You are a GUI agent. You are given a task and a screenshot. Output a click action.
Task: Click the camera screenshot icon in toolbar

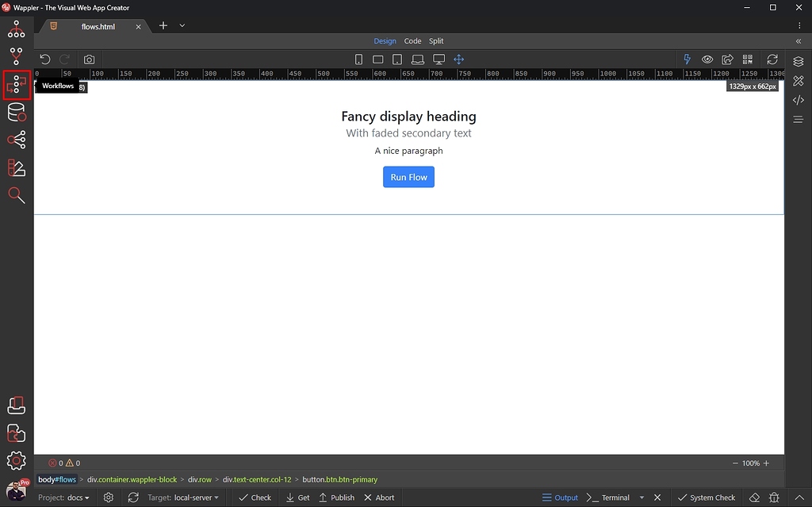point(89,59)
